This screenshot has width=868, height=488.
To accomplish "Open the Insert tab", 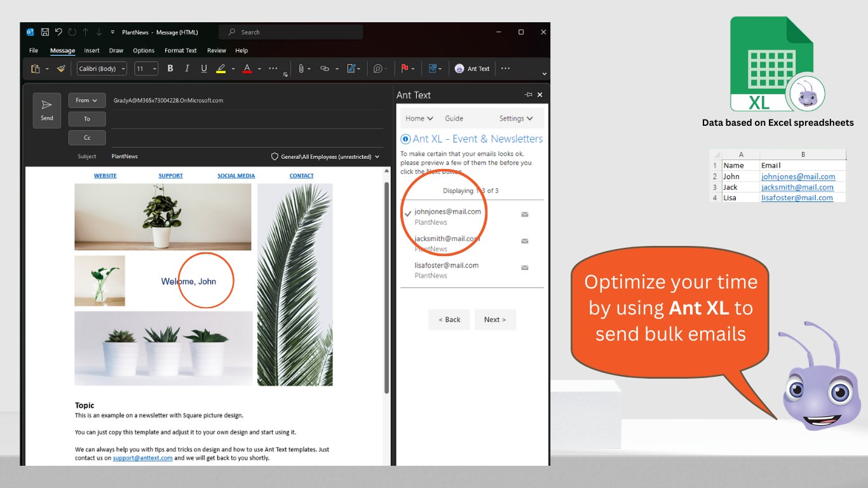I will point(92,50).
